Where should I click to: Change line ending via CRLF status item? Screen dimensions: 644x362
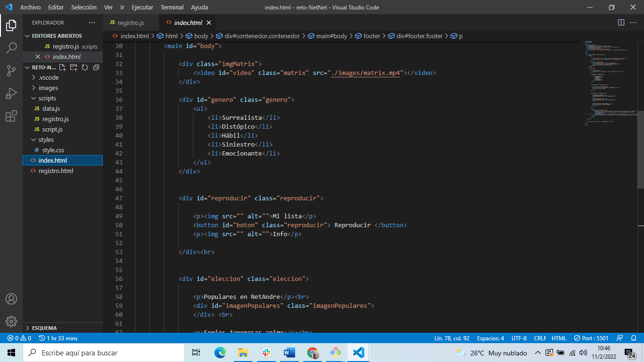pyautogui.click(x=540, y=338)
